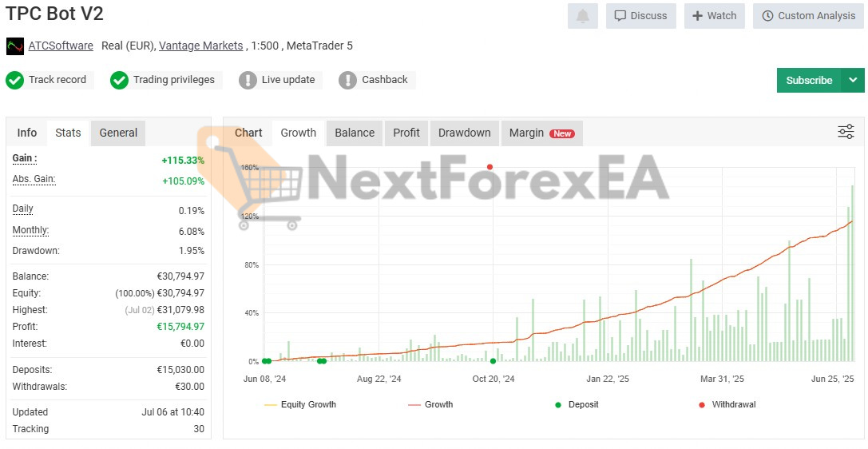Open the Vantage Markets broker link
Image resolution: width=868 pixels, height=449 pixels.
coord(200,46)
